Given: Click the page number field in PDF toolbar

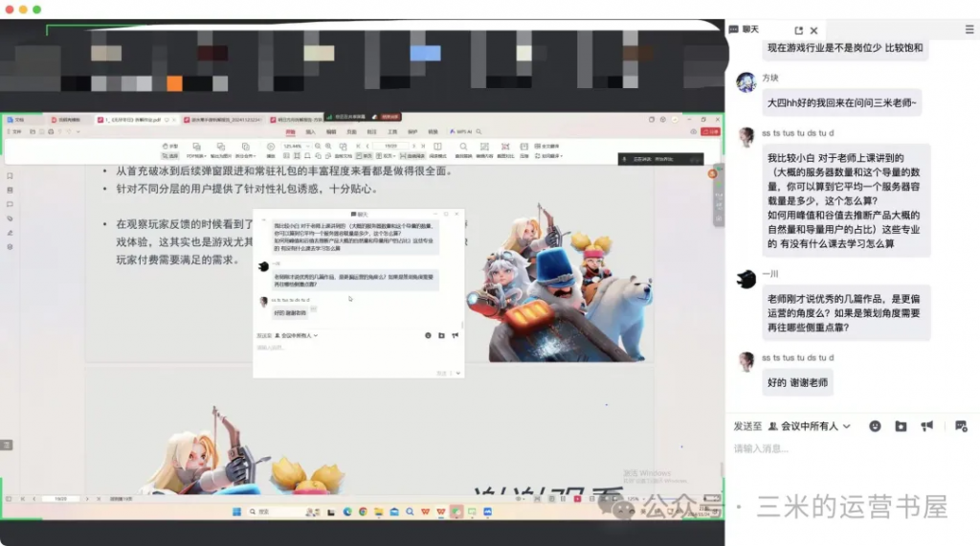Looking at the screenshot, I should 390,146.
